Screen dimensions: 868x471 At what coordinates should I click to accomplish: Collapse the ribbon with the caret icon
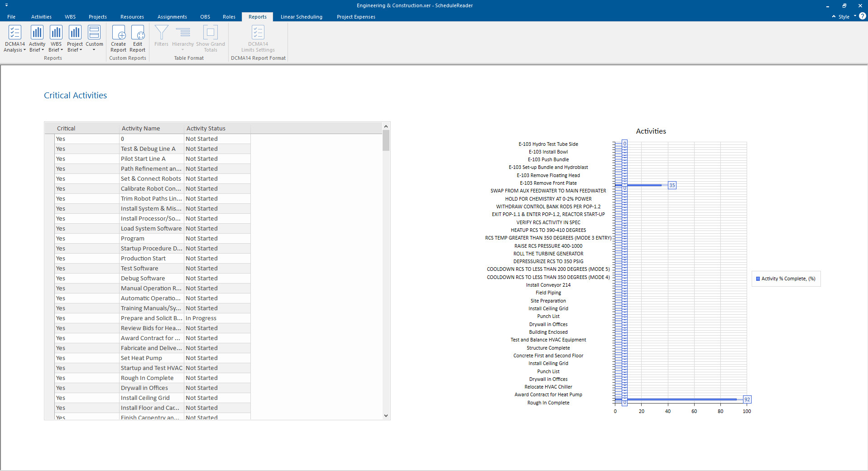coord(834,17)
